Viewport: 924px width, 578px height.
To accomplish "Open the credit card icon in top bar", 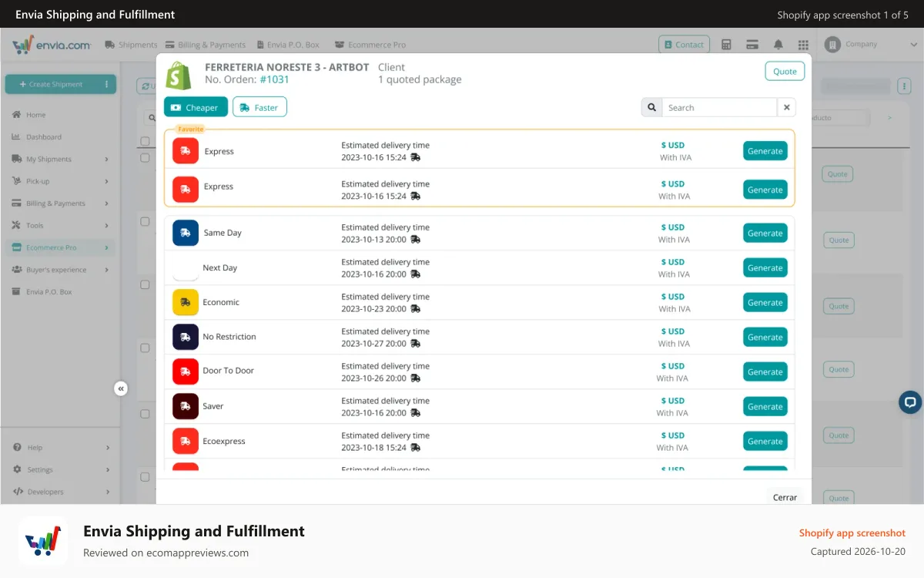I will point(752,45).
